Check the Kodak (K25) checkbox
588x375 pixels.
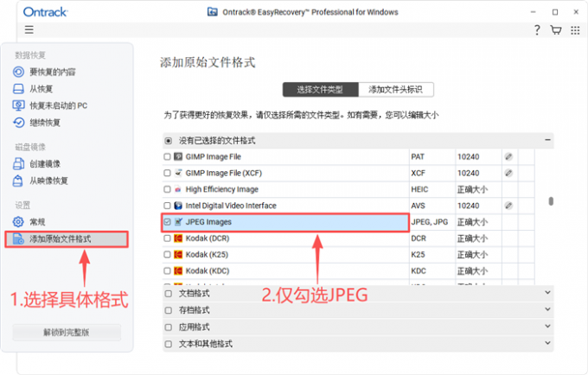[x=167, y=254]
